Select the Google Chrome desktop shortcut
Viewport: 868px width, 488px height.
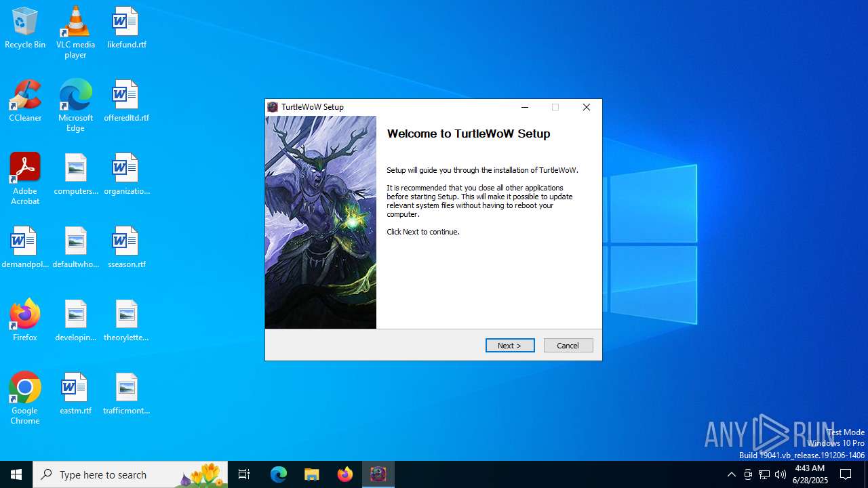click(25, 399)
